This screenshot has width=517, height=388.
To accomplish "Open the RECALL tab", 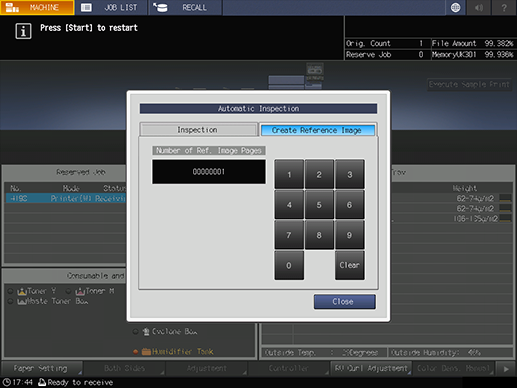I will tap(185, 7).
